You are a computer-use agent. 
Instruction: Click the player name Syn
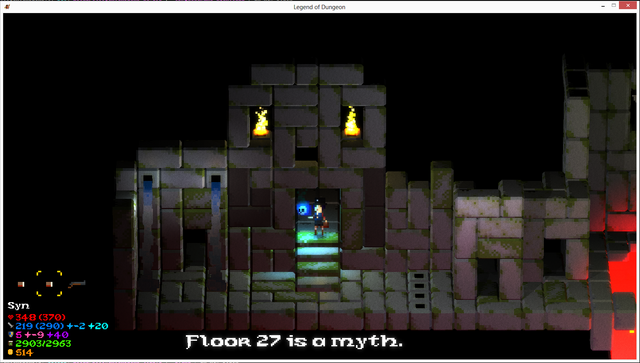[x=18, y=306]
